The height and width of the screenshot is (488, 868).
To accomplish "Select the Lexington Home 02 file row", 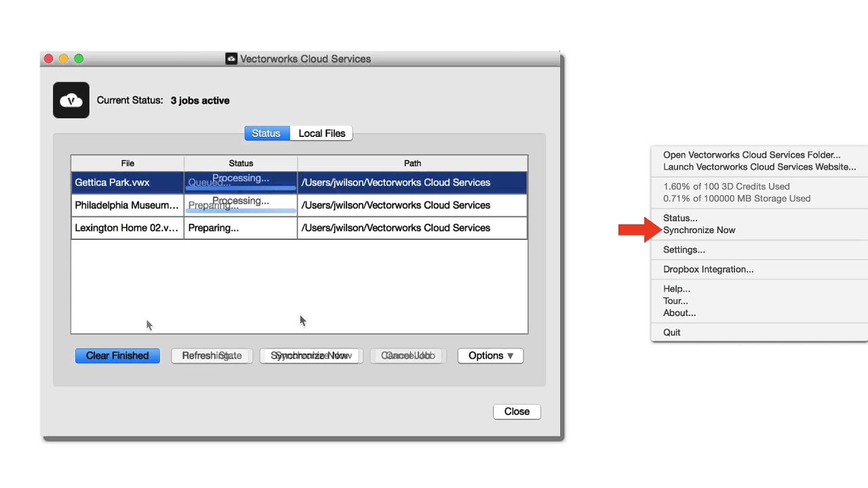I will tap(299, 228).
